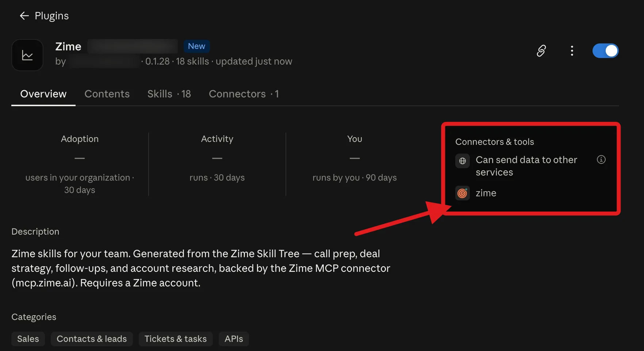Screen dimensions: 644x351
Task: Click the version text 0.1.28
Action: [x=157, y=61]
